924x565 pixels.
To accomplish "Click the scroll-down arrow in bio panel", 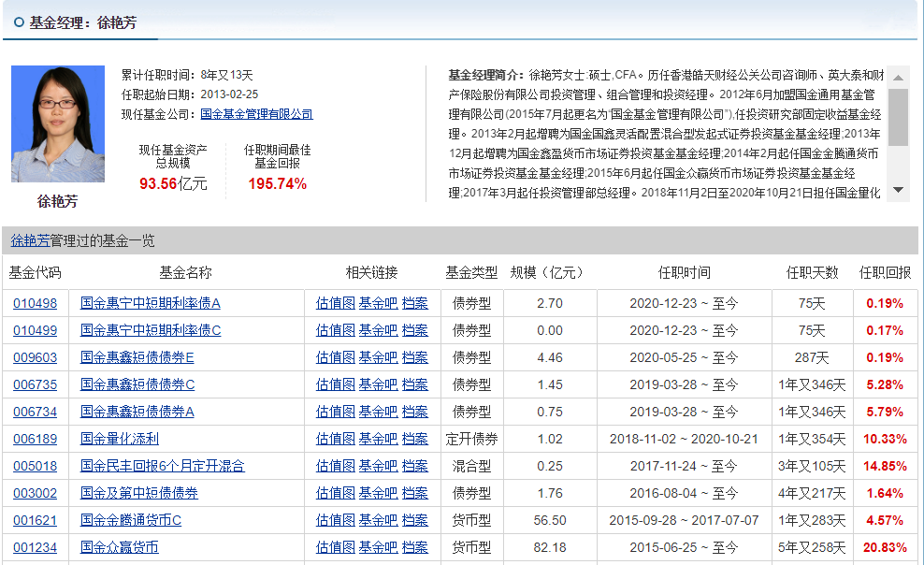I will pyautogui.click(x=898, y=190).
